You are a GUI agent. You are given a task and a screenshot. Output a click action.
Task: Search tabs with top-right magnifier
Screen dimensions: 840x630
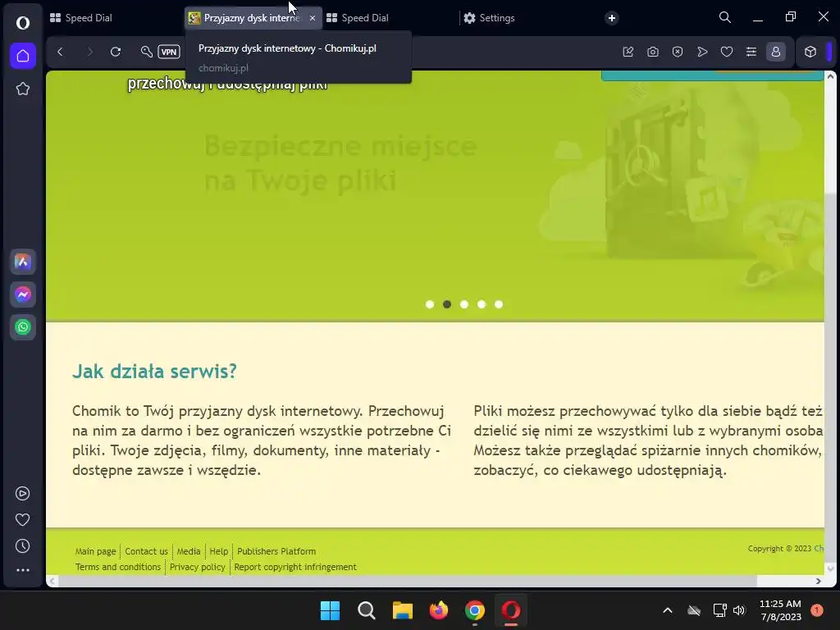(725, 18)
